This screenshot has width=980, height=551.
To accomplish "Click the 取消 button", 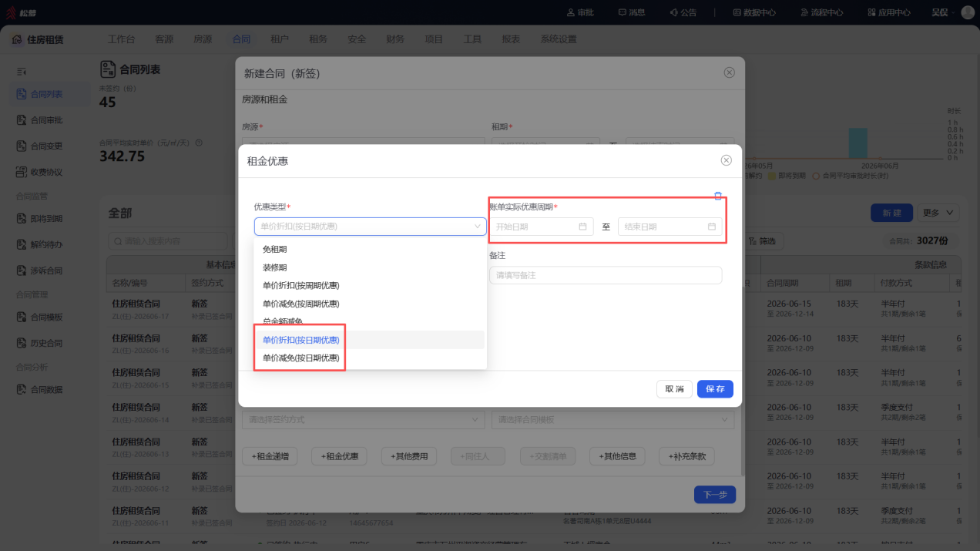I will pyautogui.click(x=674, y=389).
